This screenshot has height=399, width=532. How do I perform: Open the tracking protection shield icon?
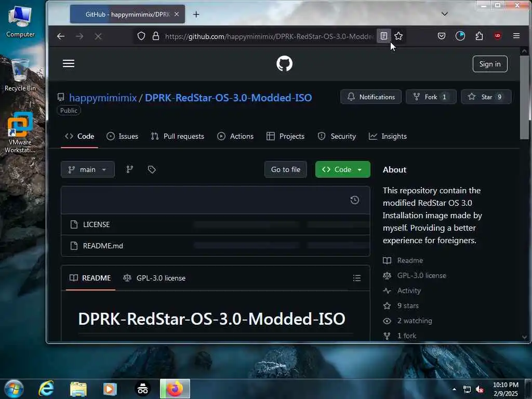[141, 36]
